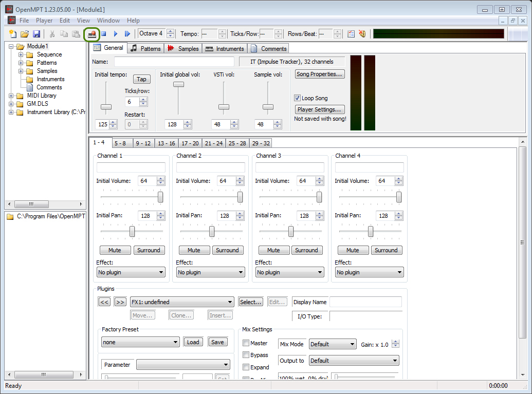
Task: Open the FX1: undefined plugin dropdown
Action: click(182, 302)
